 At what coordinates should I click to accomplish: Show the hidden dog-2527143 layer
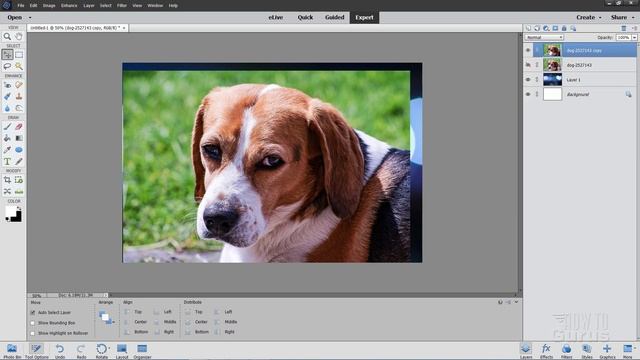pyautogui.click(x=528, y=65)
